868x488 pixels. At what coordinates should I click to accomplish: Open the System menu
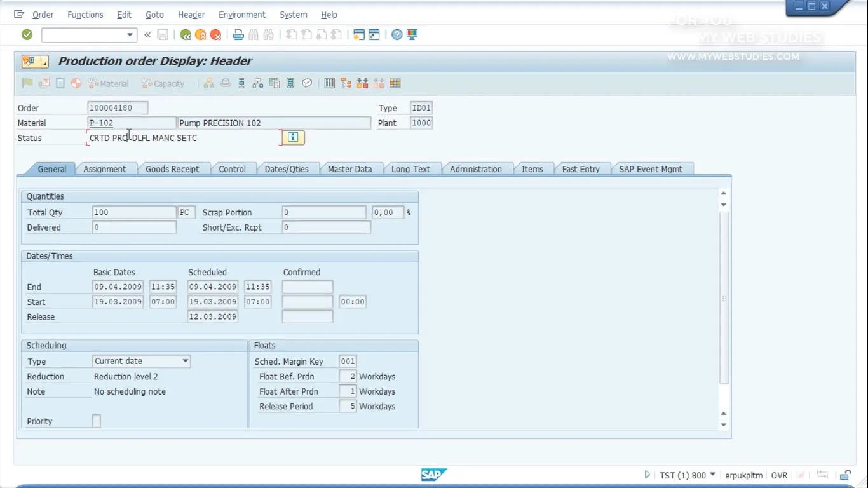(294, 15)
